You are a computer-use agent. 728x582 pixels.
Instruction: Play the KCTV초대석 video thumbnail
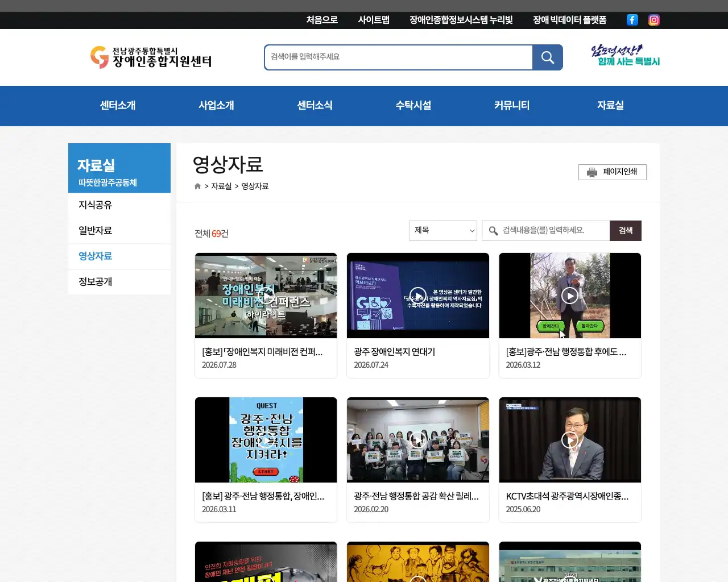pyautogui.click(x=570, y=440)
